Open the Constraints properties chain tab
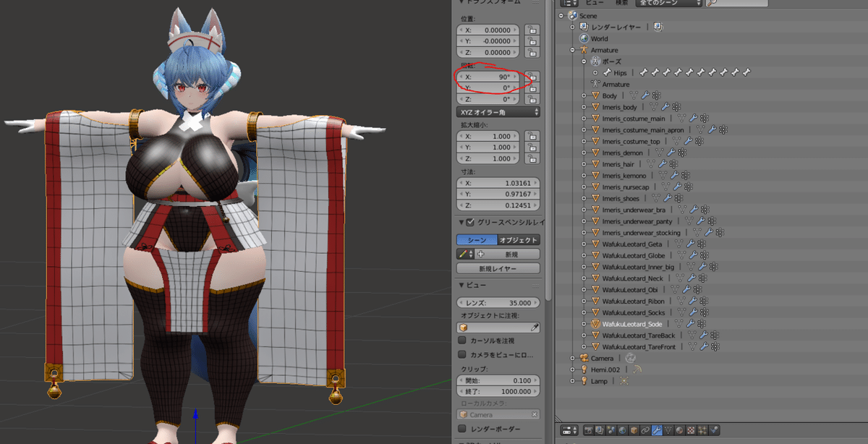868x444 pixels. pyautogui.click(x=646, y=430)
